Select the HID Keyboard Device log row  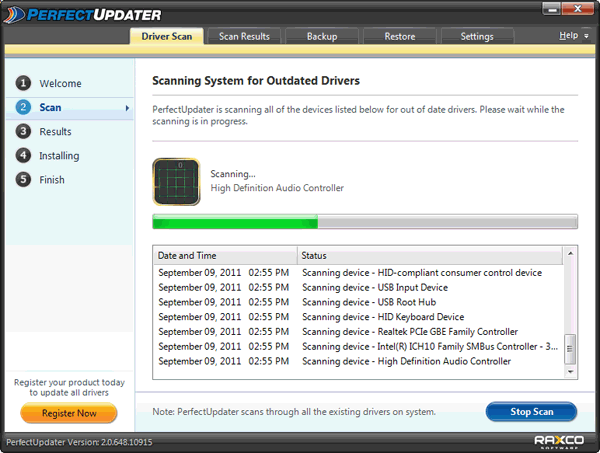[x=359, y=317]
